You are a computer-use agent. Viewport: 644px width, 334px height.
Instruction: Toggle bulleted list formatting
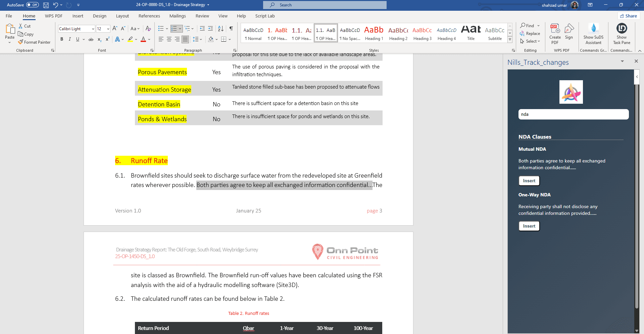161,29
